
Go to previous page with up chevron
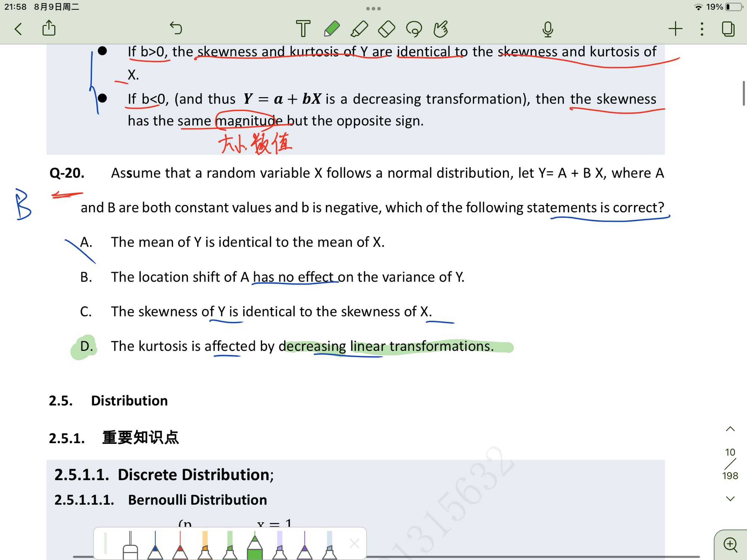click(x=730, y=429)
